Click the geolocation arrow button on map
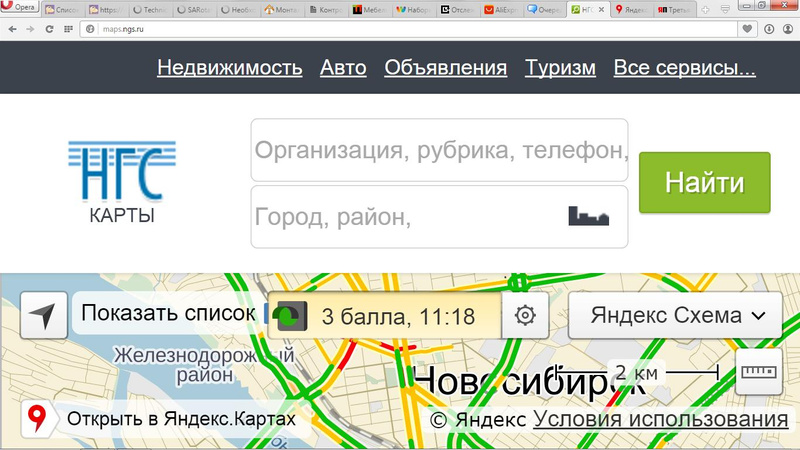 click(43, 316)
